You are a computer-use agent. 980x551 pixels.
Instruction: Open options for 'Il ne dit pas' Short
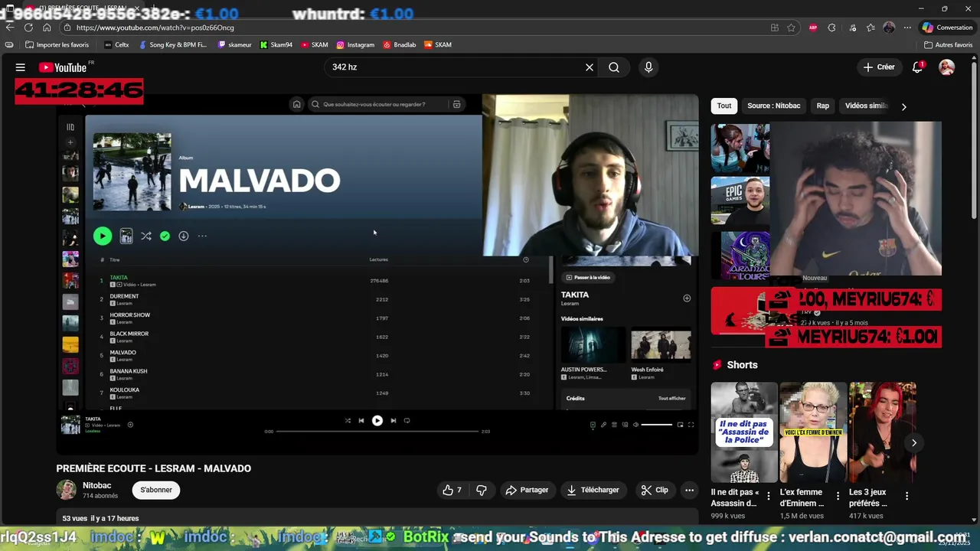pos(769,496)
